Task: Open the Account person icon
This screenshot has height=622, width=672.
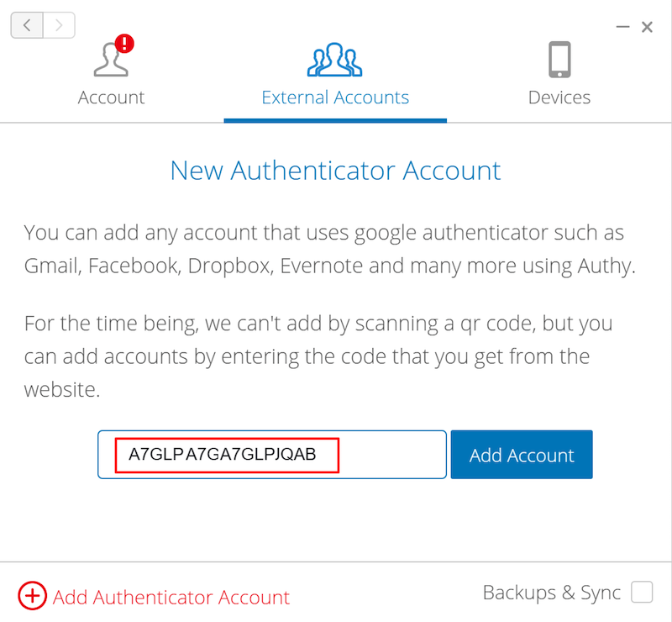Action: pos(111,60)
